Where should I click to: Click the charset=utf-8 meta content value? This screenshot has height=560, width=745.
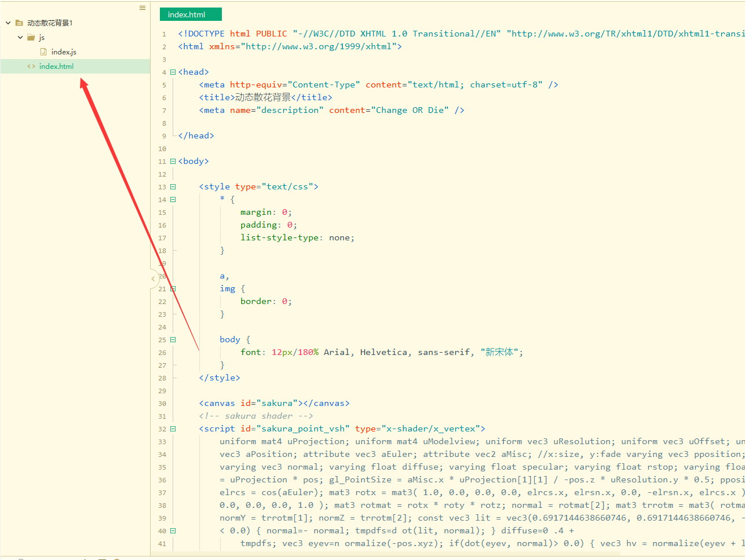(506, 85)
